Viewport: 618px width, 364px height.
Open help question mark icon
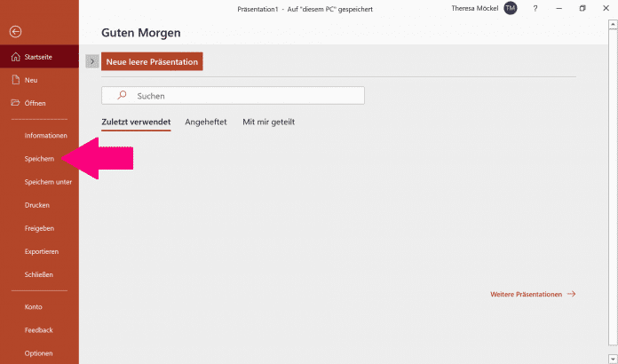pos(535,8)
